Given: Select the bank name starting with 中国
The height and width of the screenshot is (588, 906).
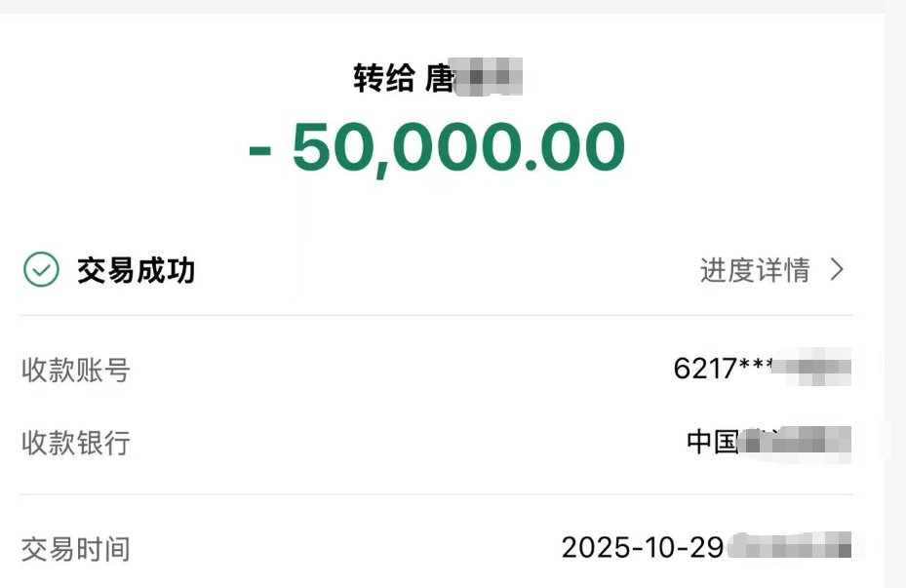Looking at the screenshot, I should (x=713, y=442).
